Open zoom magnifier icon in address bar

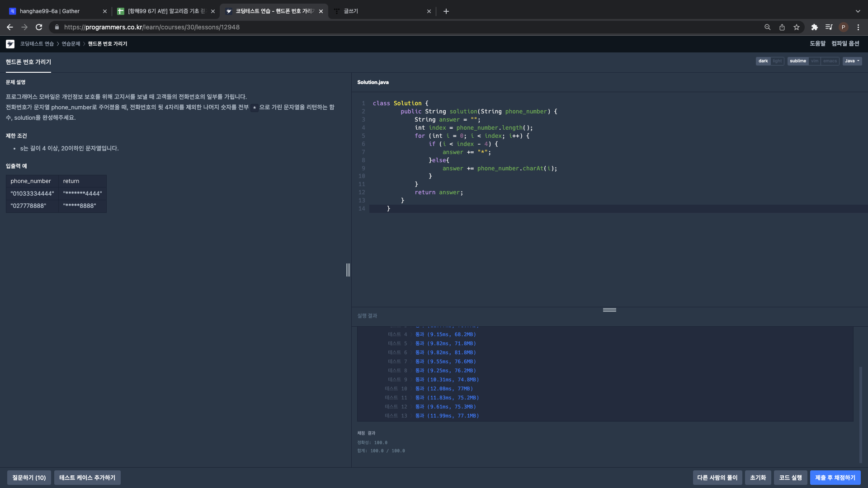767,27
